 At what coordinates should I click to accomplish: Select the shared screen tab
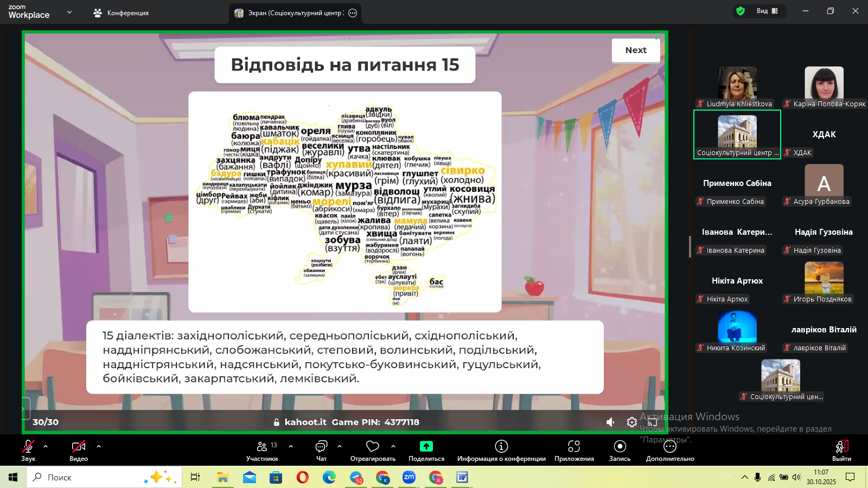tap(290, 13)
